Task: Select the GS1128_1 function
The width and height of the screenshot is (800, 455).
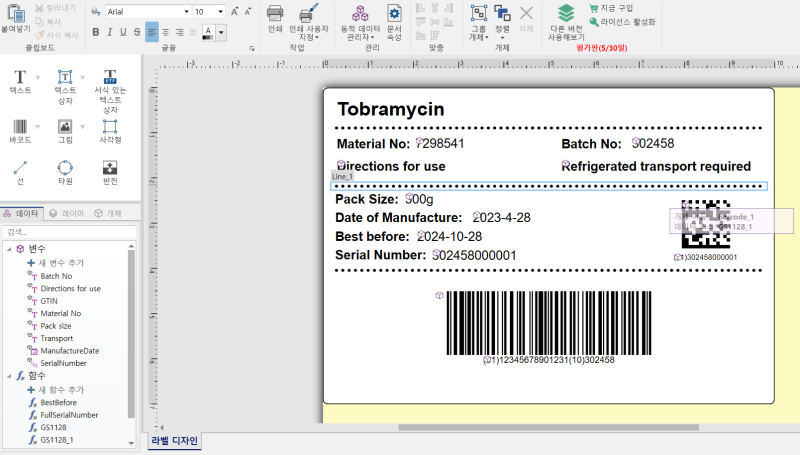Action: click(x=57, y=440)
